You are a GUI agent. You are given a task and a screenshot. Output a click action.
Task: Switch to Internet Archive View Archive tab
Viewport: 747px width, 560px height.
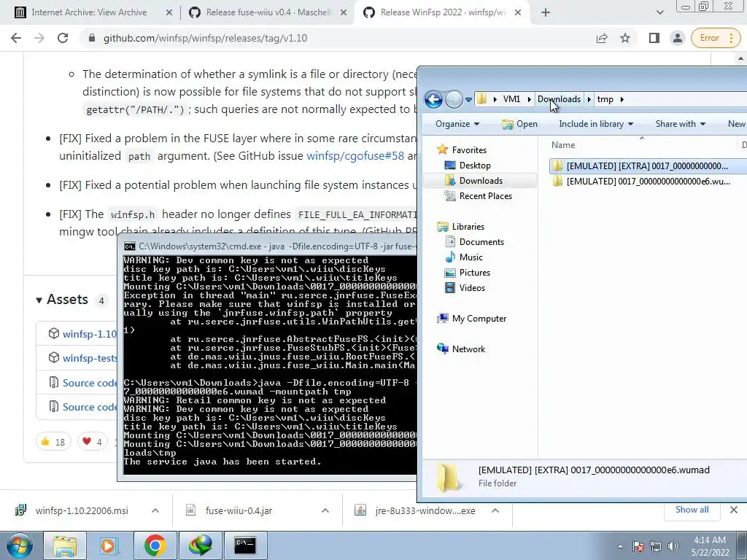(88, 12)
